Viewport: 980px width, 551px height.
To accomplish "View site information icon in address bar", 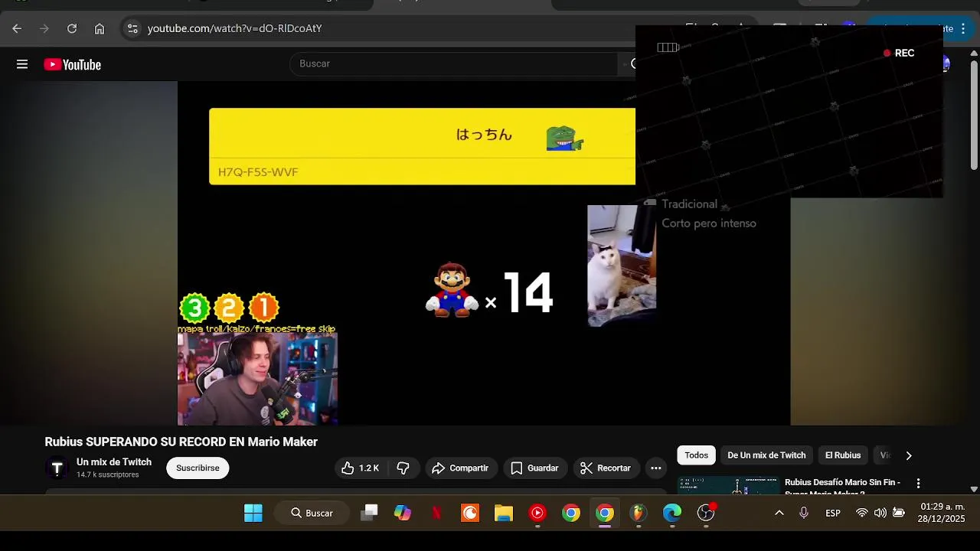I will point(132,28).
